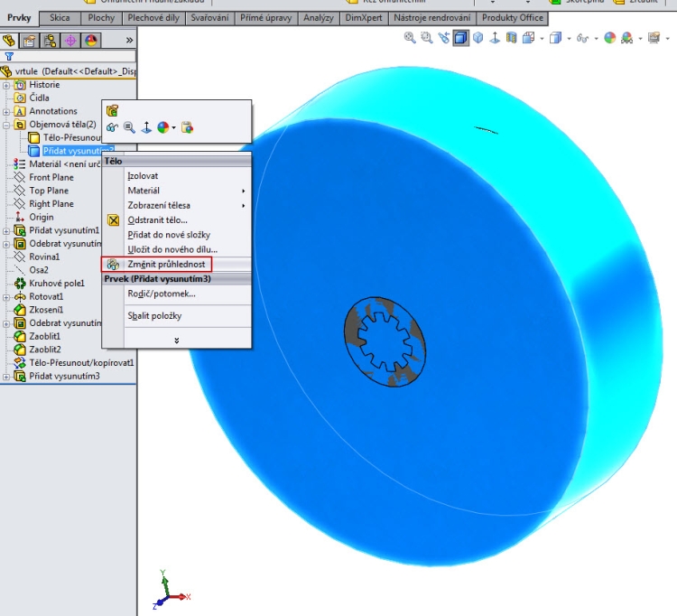Collapse the Objemová těla(2) folder
Image resolution: width=677 pixels, height=616 pixels.
6,125
